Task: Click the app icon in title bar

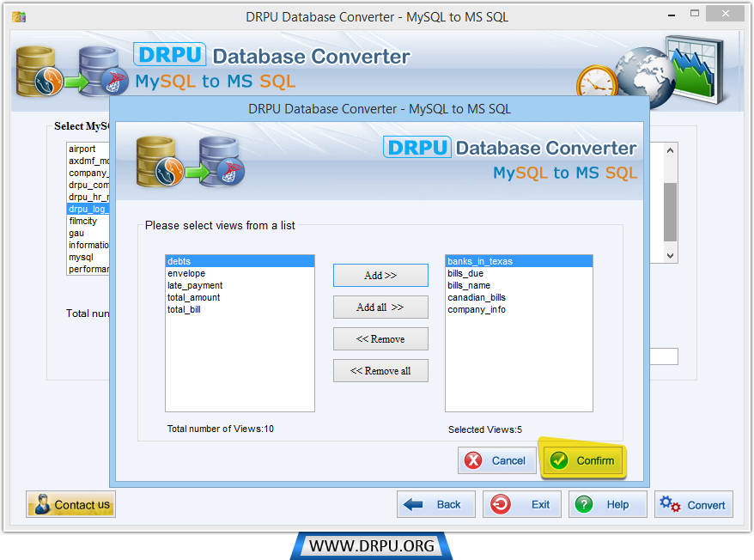Action: pos(19,17)
